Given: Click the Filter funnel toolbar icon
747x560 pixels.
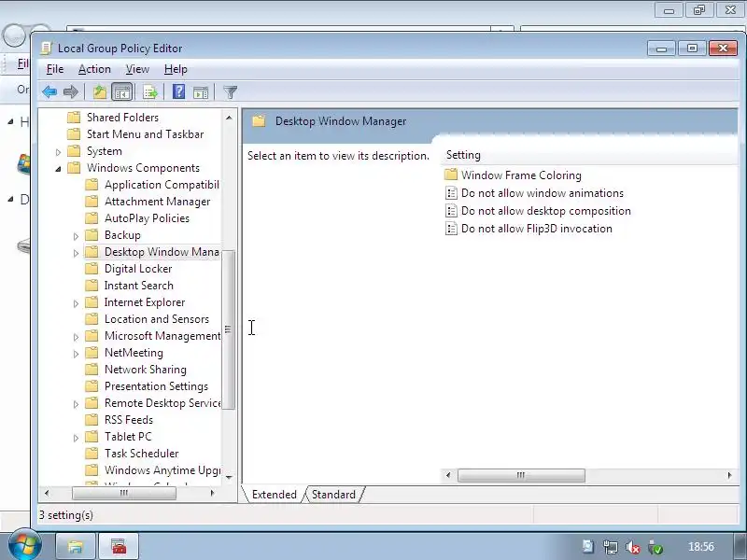Looking at the screenshot, I should click(230, 91).
